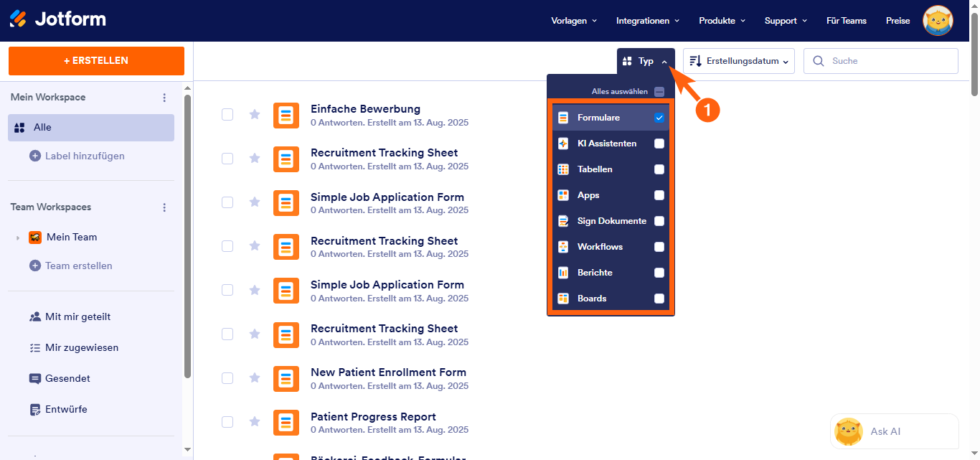Click Team erstellen link
980x460 pixels.
79,266
